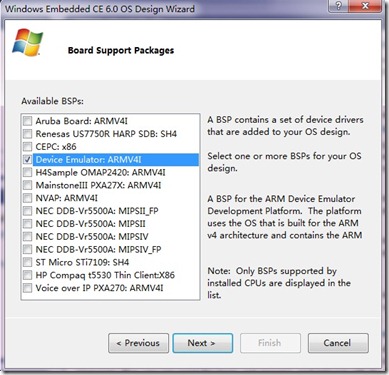The width and height of the screenshot is (389, 375).
Task: Select the 'Aruba Board: ARMV4I' list entry
Action: (x=82, y=121)
